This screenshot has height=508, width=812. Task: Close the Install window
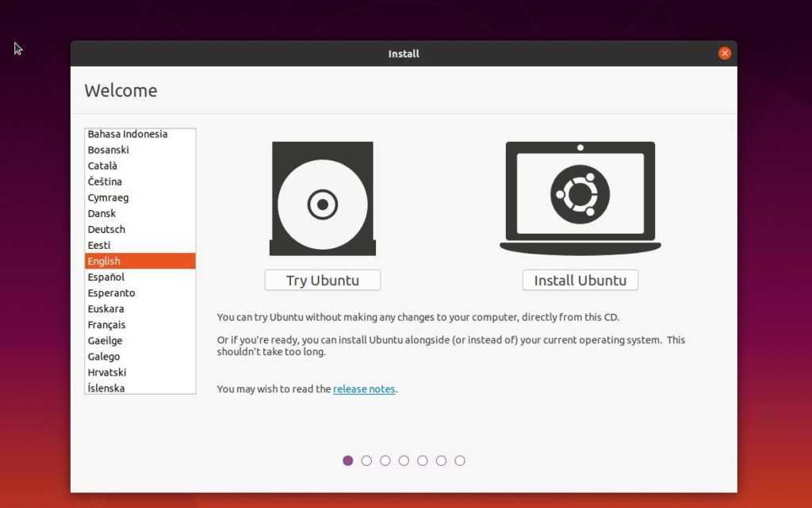[724, 53]
